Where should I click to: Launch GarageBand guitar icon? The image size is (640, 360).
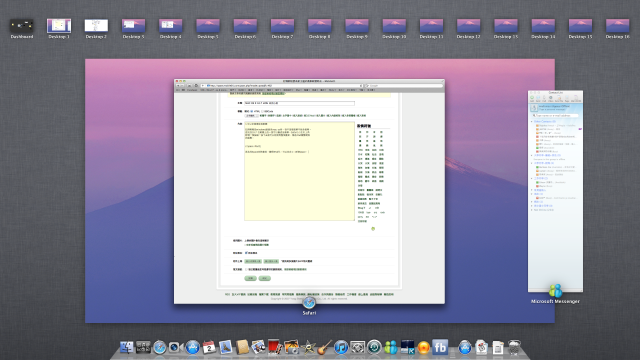click(x=324, y=347)
